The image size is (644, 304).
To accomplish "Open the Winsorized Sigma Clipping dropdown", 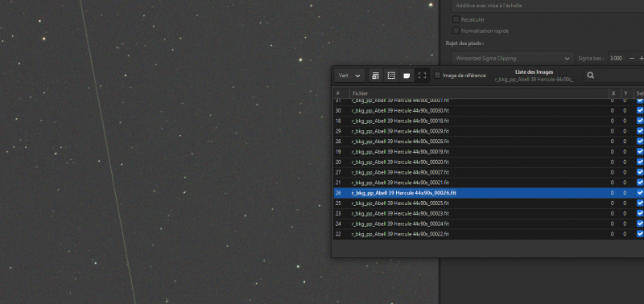I will 512,58.
